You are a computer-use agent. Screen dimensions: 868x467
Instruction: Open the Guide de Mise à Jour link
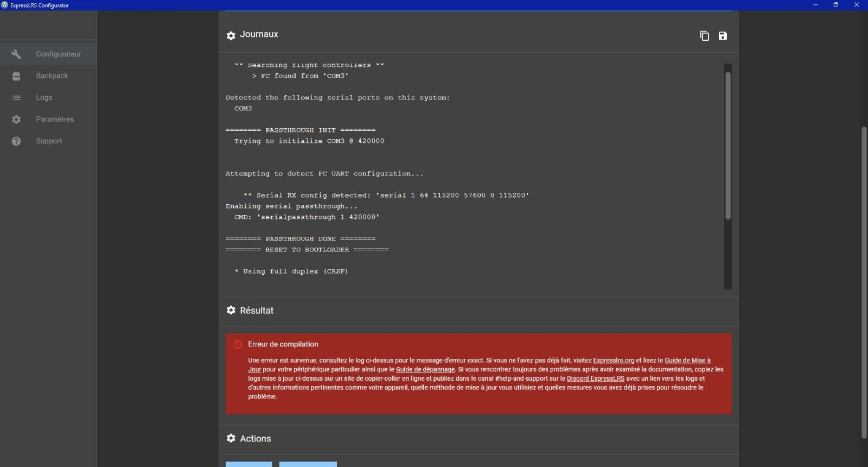687,361
